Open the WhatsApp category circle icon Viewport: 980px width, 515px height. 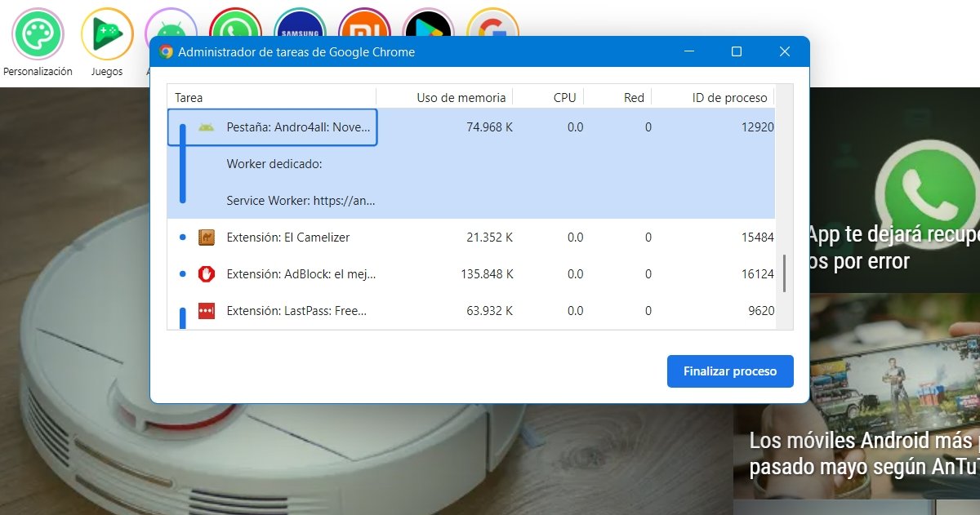coord(235,23)
